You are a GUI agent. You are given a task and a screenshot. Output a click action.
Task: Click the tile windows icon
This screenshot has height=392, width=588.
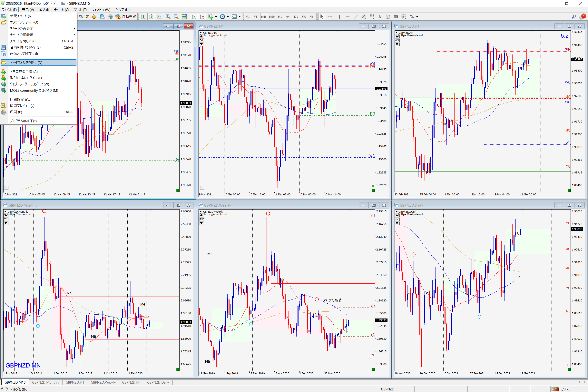click(184, 17)
